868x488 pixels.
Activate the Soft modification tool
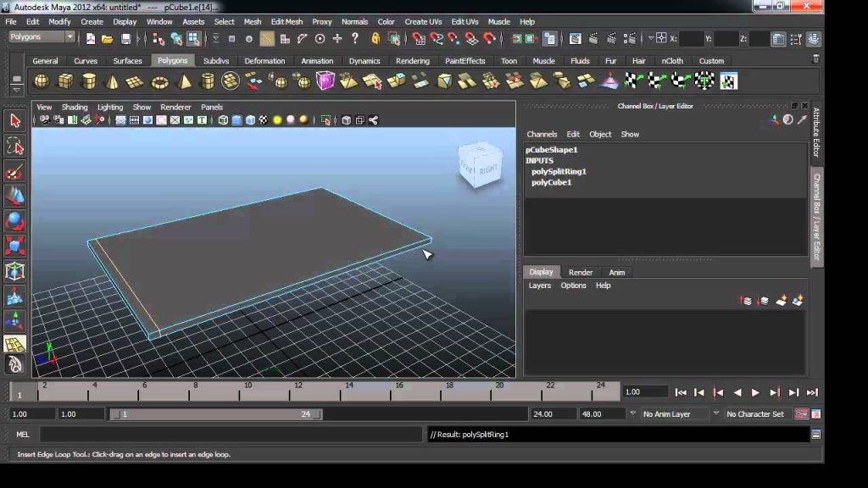point(15,296)
